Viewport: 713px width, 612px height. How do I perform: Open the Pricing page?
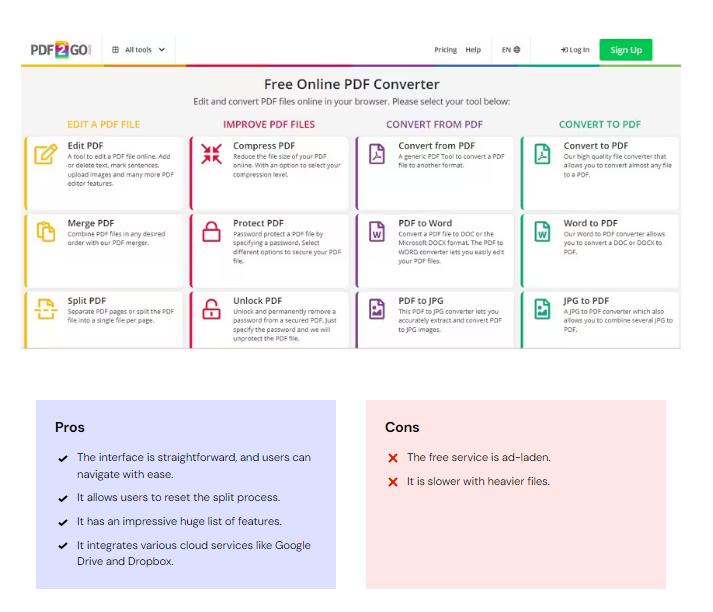tap(445, 50)
